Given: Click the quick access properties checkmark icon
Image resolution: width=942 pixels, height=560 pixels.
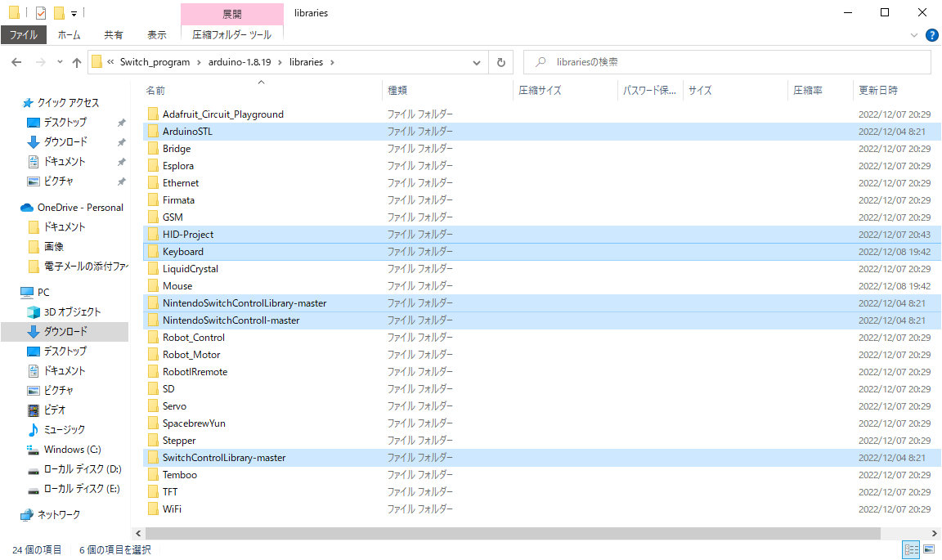Looking at the screenshot, I should tap(41, 12).
